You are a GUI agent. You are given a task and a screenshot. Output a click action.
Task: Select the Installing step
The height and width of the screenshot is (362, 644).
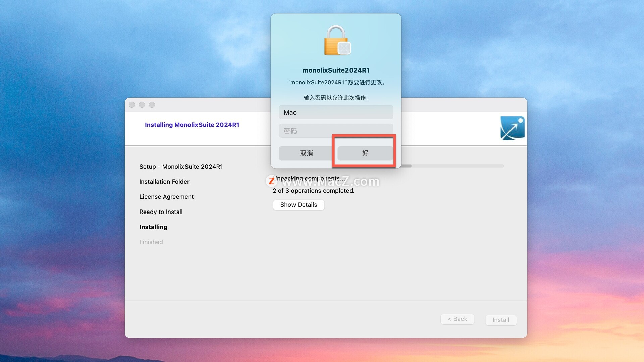[x=153, y=227]
